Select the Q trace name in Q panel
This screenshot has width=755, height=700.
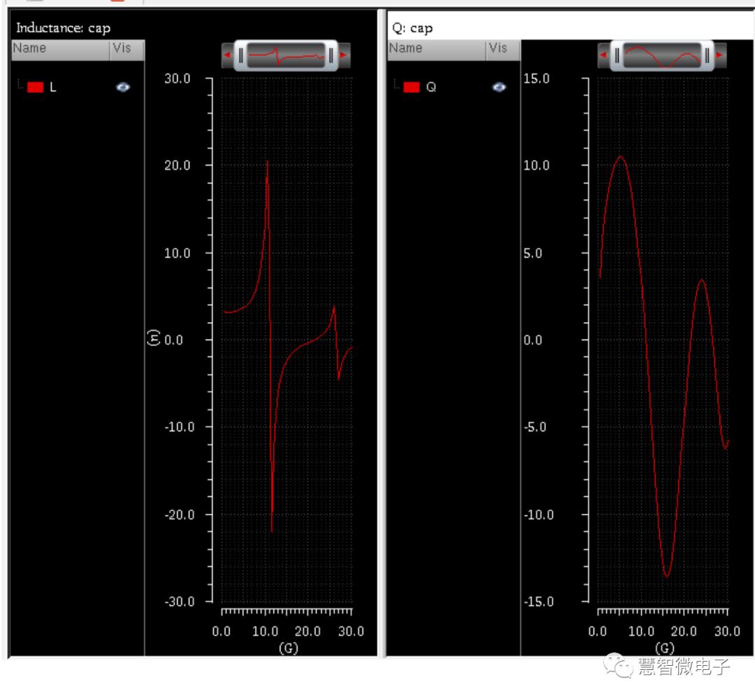[x=431, y=87]
